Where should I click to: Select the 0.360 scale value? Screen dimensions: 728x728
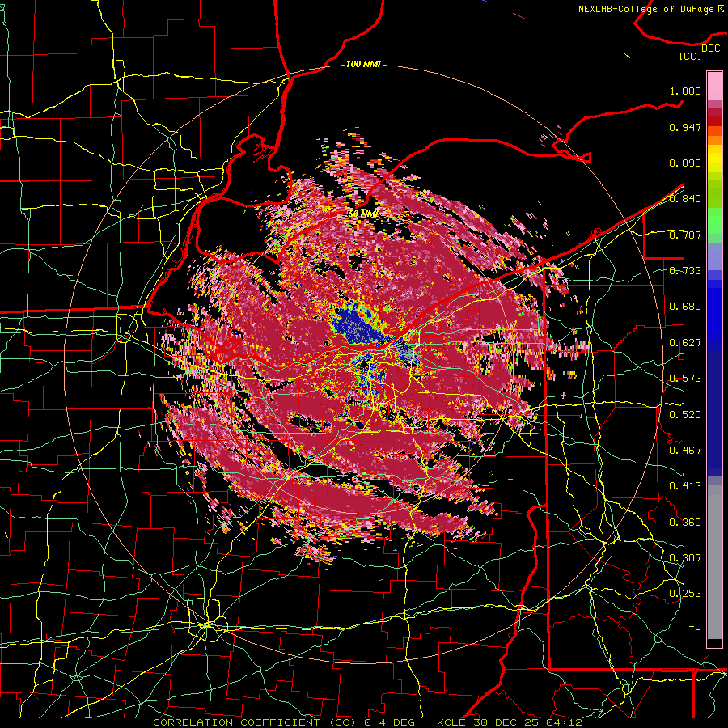pyautogui.click(x=685, y=523)
